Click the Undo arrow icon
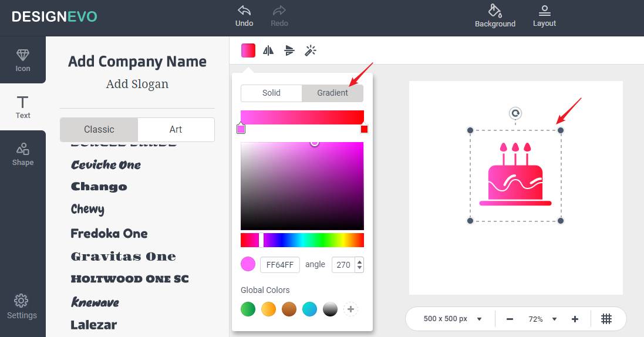644x337 pixels. 244,11
